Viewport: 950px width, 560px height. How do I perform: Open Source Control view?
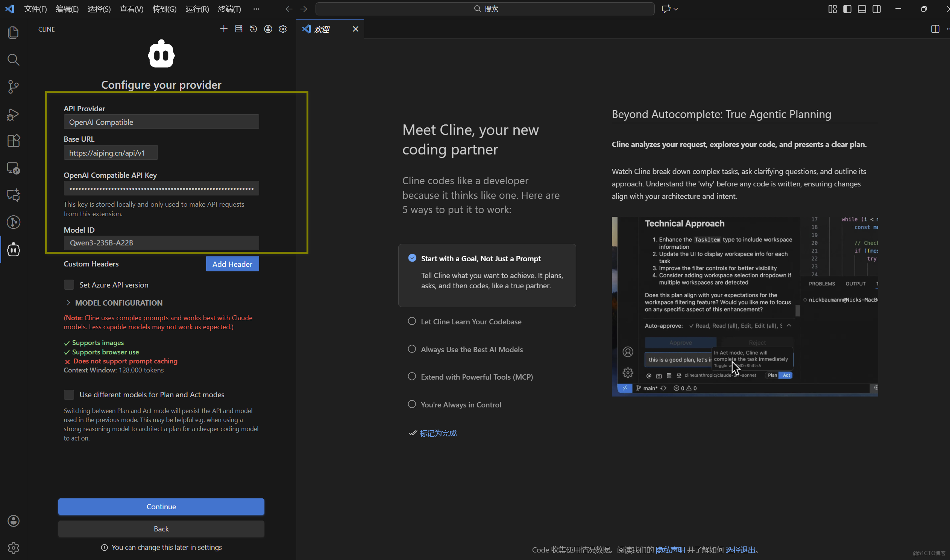[13, 87]
